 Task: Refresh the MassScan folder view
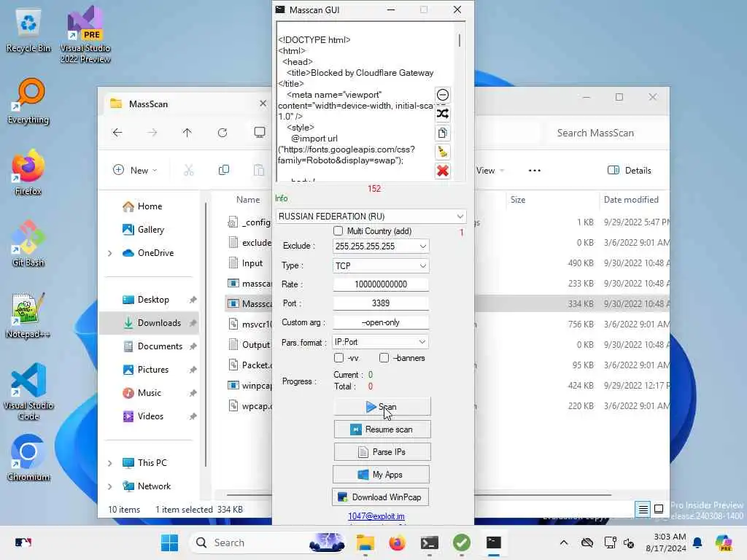tap(222, 133)
